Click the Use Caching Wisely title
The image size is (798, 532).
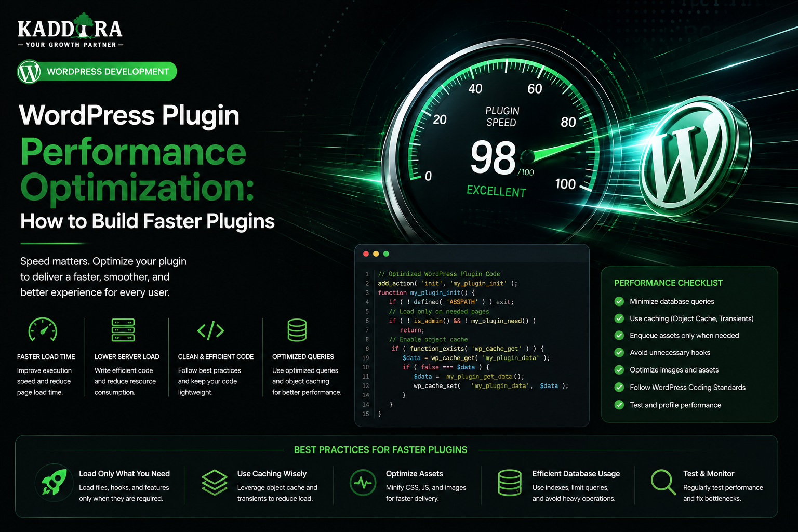(272, 474)
